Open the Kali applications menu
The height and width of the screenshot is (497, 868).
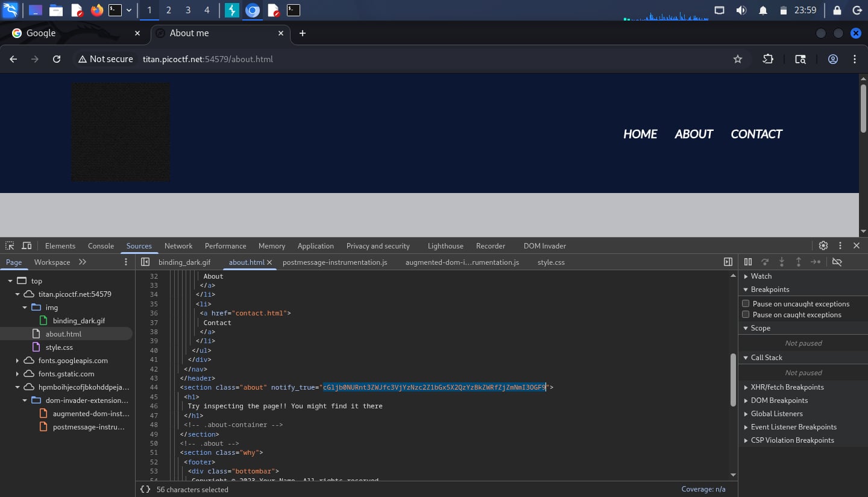click(x=10, y=10)
